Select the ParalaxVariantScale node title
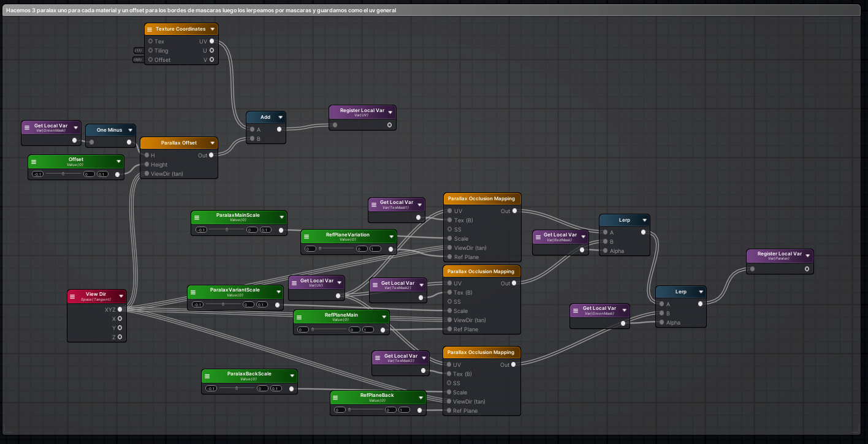Screen dimensions: 868x444 point(236,291)
